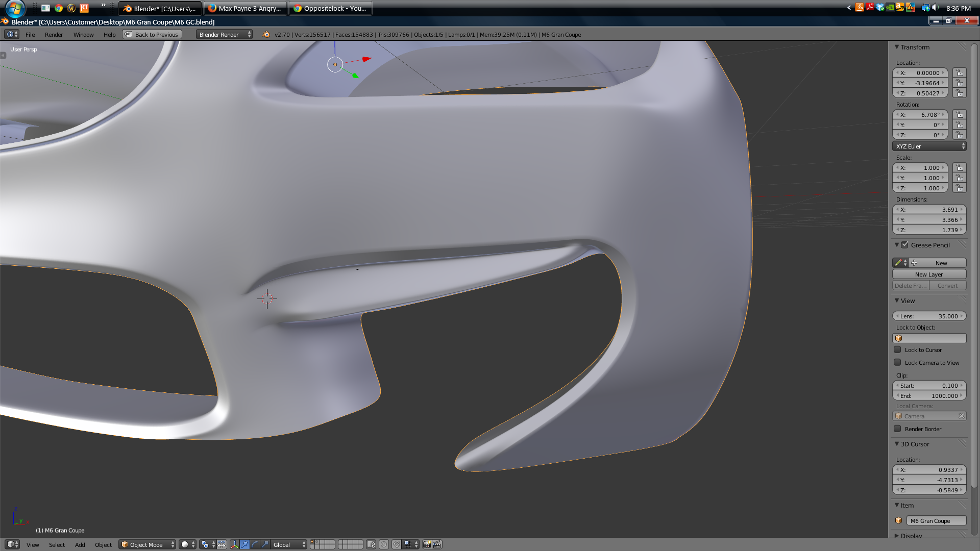This screenshot has width=980, height=551.
Task: Select the scale manipulator icon
Action: pos(265,544)
